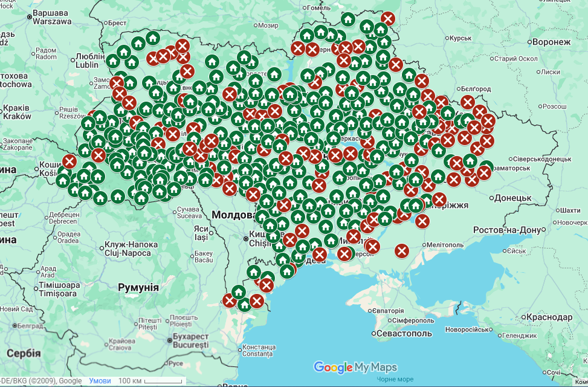Screen dimensions: 588x387
Task: Click the red X marker at the map's northeastern tip
Action: (x=388, y=18)
